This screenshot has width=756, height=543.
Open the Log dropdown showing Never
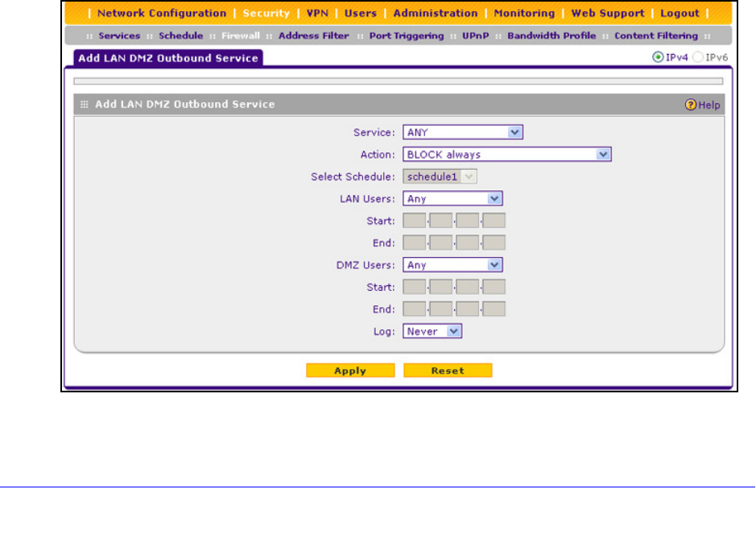(432, 331)
